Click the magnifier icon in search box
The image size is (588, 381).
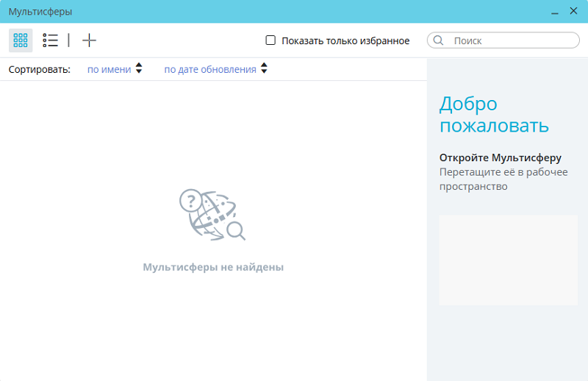(x=439, y=40)
